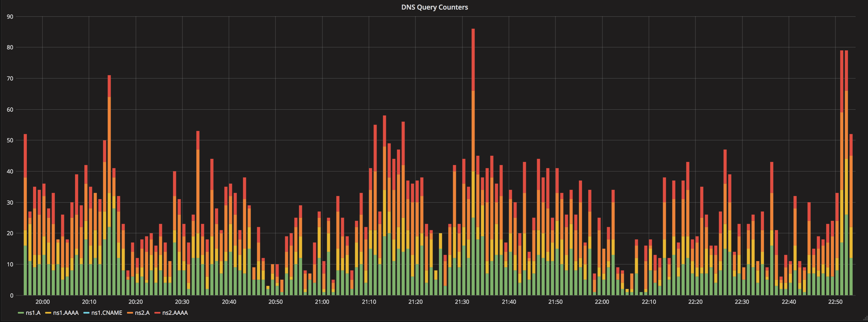Click the first bar at left edge of chart
The height and width of the screenshot is (322, 868).
click(x=25, y=216)
